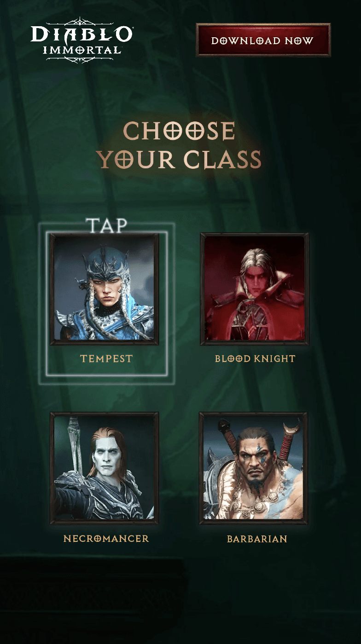This screenshot has width=361, height=644.
Task: Select the Blood Knight portrait
Action: click(255, 289)
